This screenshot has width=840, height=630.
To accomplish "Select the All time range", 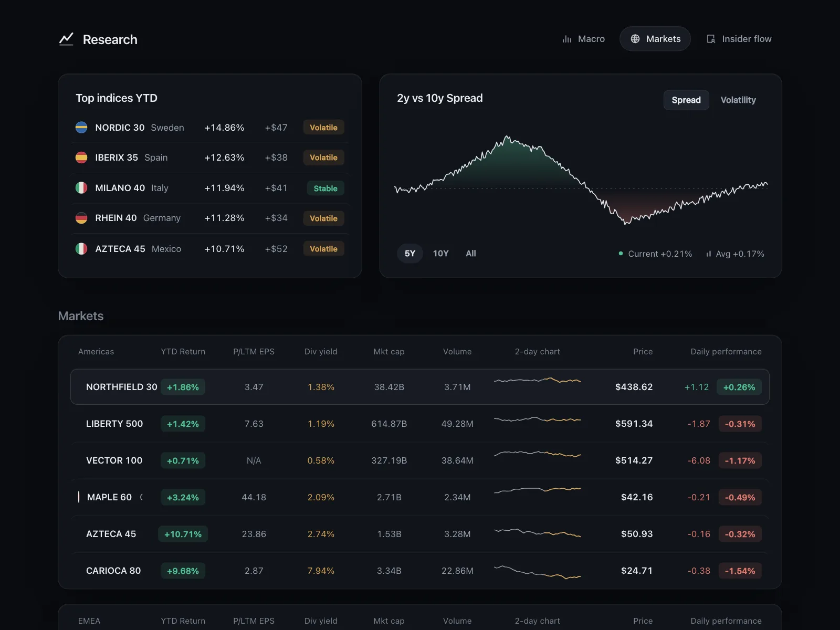I will 471,254.
